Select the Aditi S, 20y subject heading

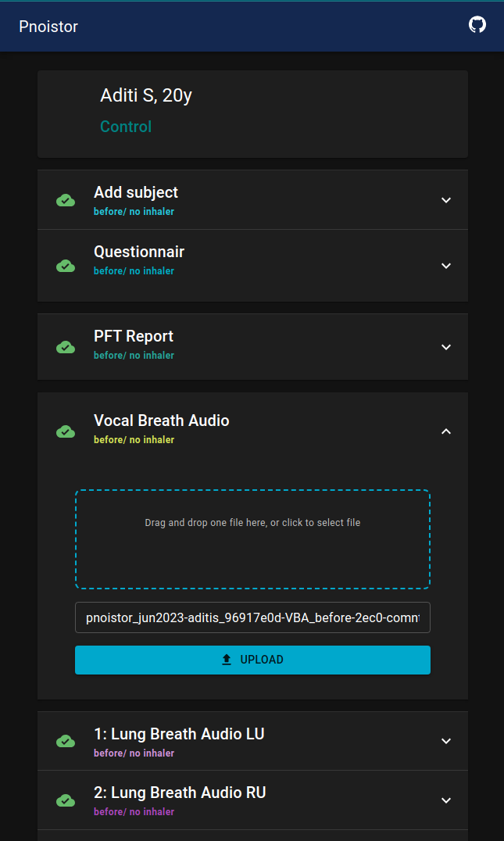coord(146,96)
